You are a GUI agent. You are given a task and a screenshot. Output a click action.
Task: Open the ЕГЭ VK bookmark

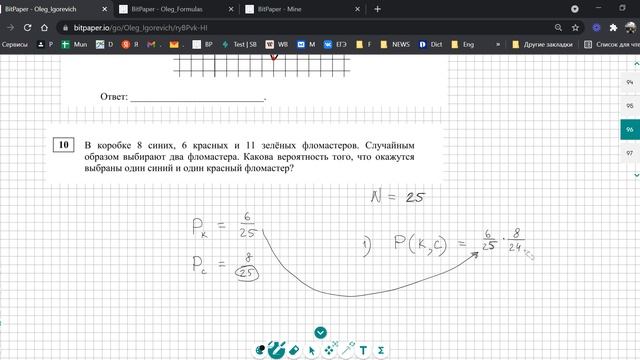(x=335, y=44)
